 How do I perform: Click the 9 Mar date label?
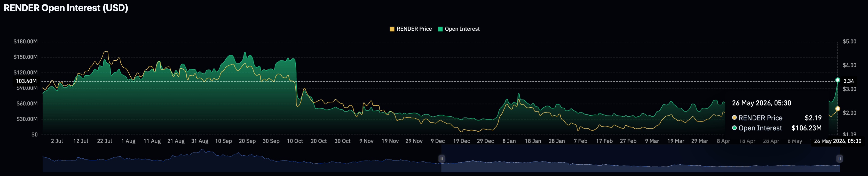point(652,141)
